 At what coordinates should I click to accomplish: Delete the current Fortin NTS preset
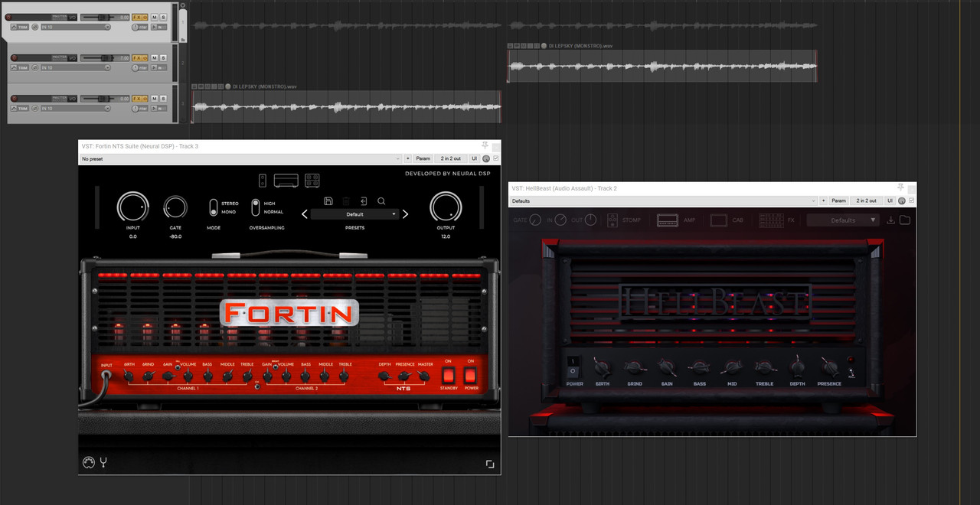pos(346,201)
